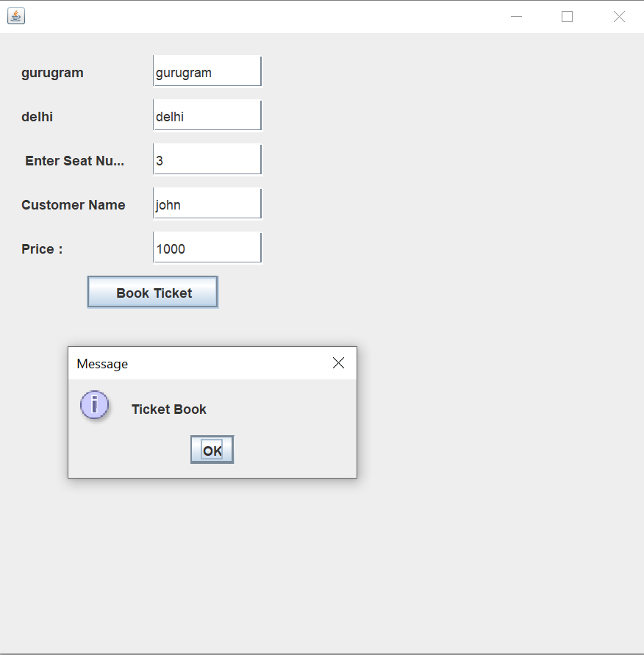Click the Java coffee cup window icon
Screen dimensions: 644x655
16,16
